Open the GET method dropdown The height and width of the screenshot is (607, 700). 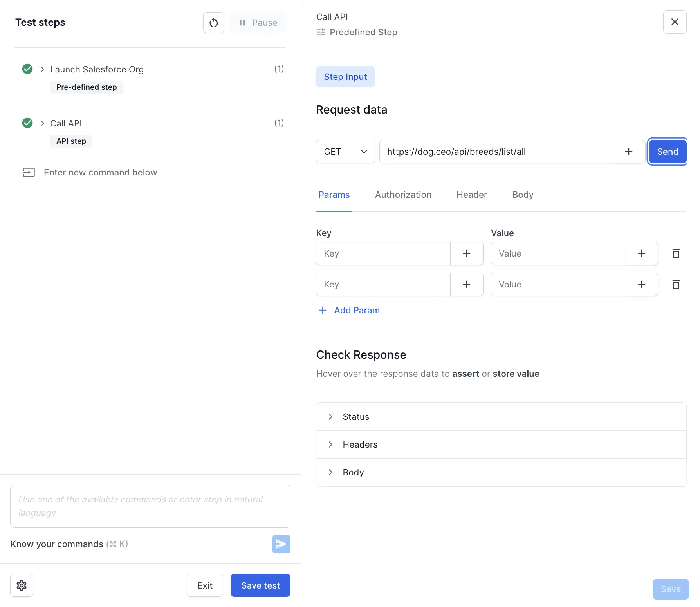tap(345, 152)
